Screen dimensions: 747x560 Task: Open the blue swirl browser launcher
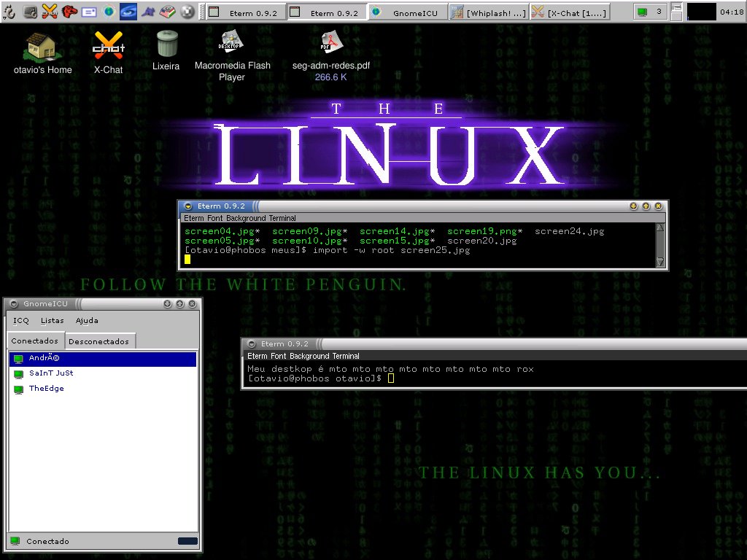point(128,11)
